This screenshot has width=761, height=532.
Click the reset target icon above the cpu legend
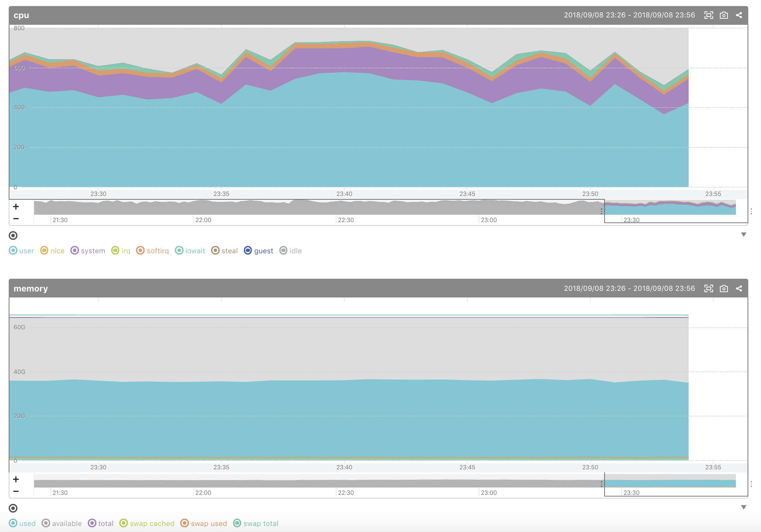[13, 236]
